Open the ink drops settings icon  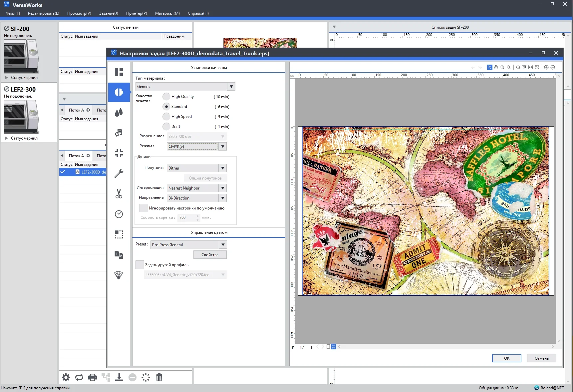tap(119, 113)
